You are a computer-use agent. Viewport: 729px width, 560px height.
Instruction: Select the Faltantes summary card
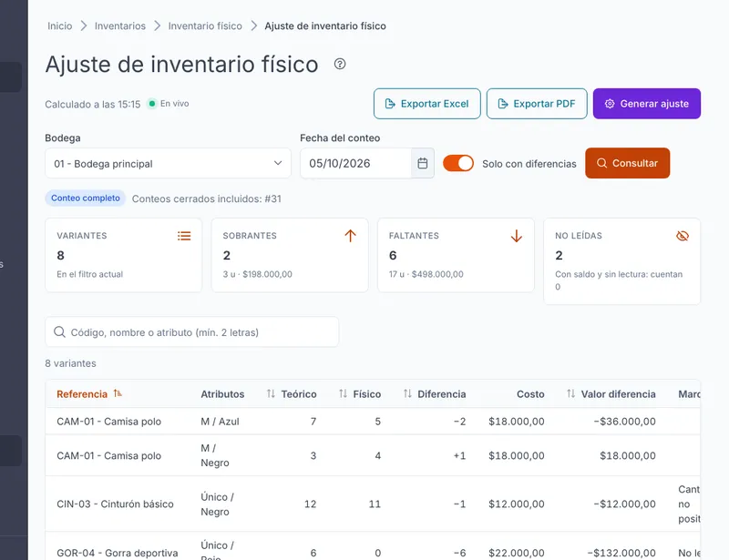456,255
